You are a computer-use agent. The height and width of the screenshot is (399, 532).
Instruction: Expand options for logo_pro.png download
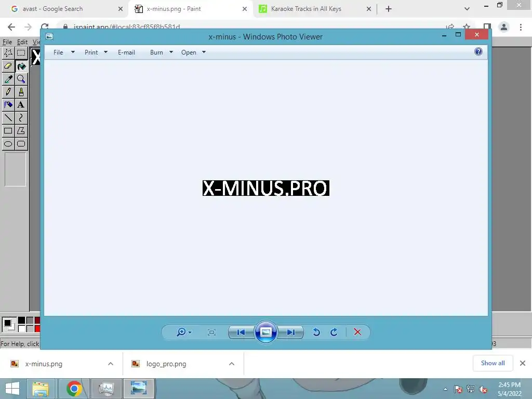pyautogui.click(x=232, y=364)
